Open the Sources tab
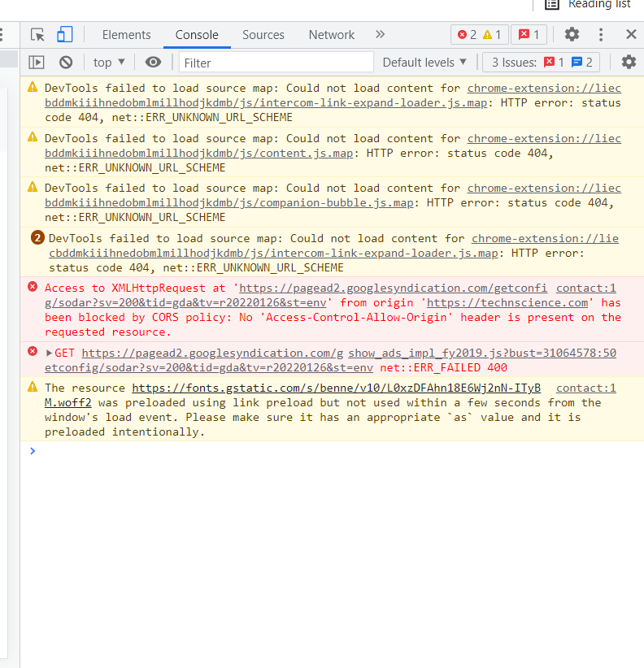This screenshot has width=644, height=668. (x=263, y=35)
